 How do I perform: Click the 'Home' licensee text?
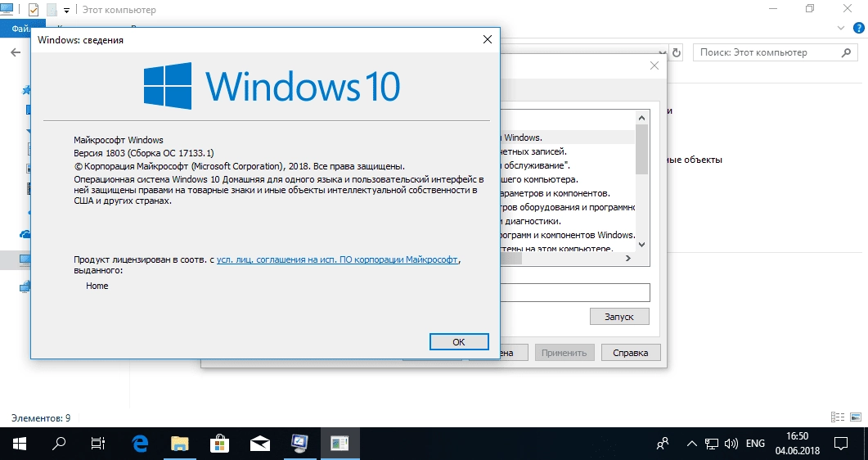(97, 286)
